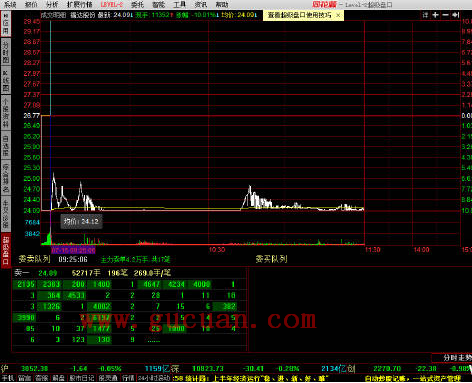Click the left 买卖队列 heading
The image size is (472, 383).
click(34, 259)
